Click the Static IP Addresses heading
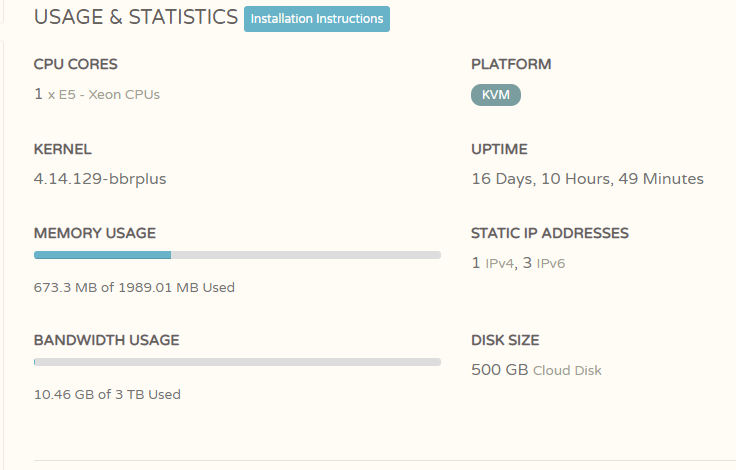Screen dimensions: 736x470 pyautogui.click(x=550, y=233)
